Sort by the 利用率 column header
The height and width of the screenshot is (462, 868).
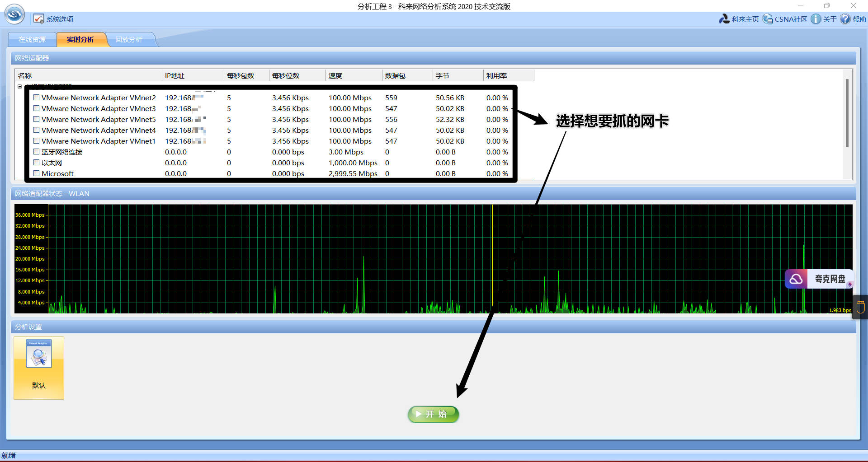tap(509, 75)
